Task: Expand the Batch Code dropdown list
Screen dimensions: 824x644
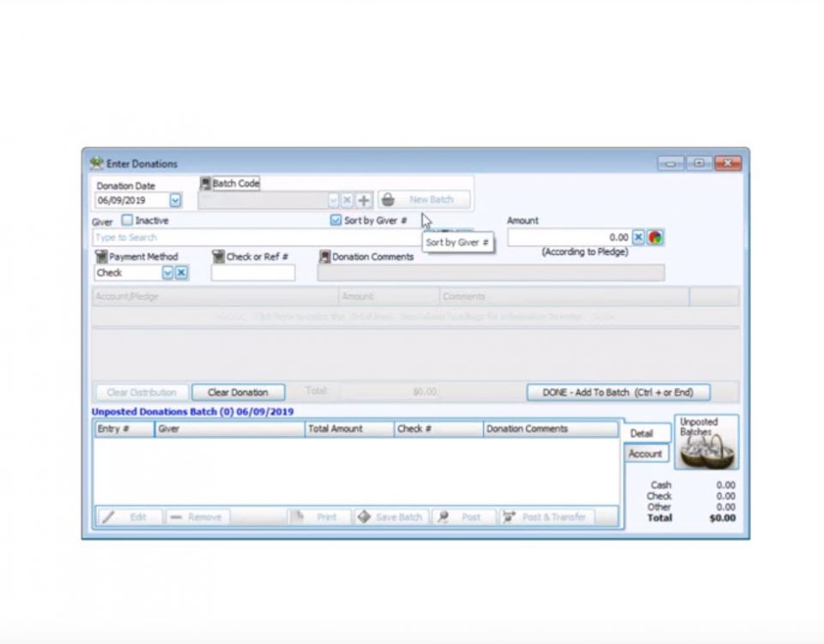Action: click(333, 200)
